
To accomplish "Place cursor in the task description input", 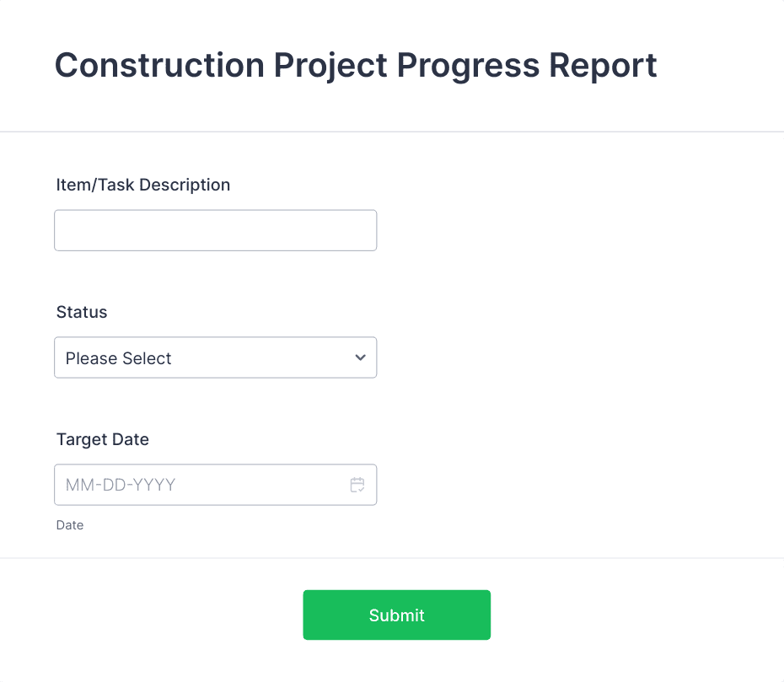I will click(216, 230).
